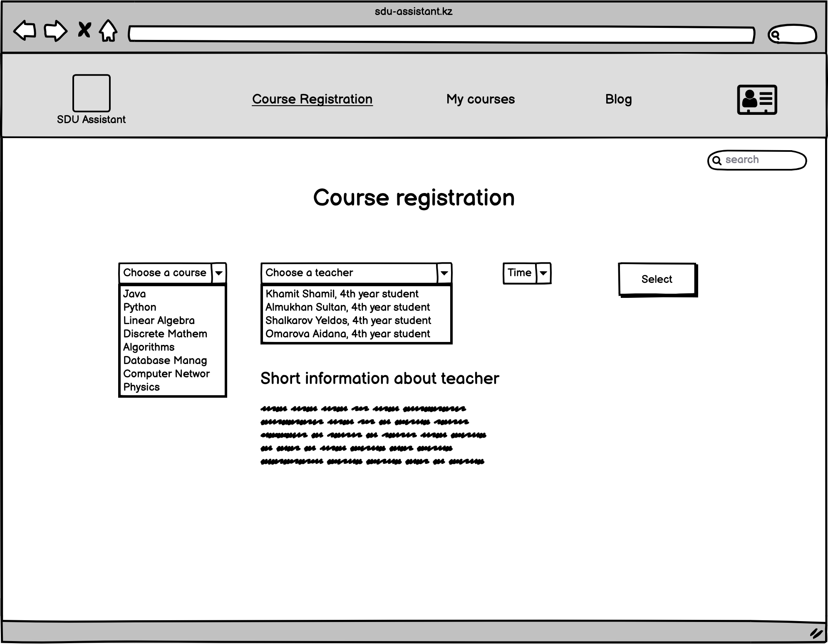Stop loading with the X icon
The height and width of the screenshot is (644, 828).
pos(84,30)
